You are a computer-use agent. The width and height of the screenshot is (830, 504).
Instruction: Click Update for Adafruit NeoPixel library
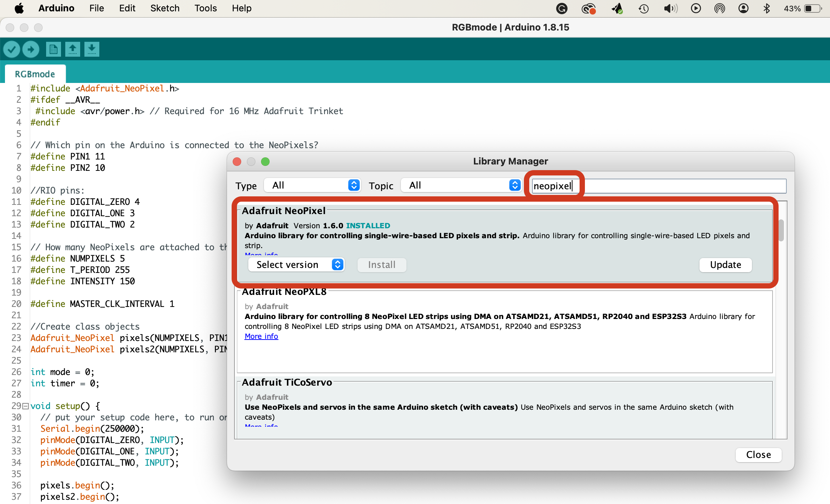pos(725,265)
